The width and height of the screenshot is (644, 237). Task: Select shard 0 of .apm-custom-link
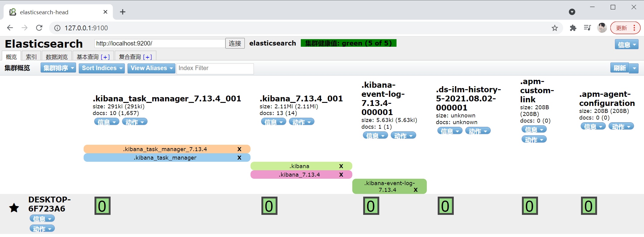coord(530,206)
